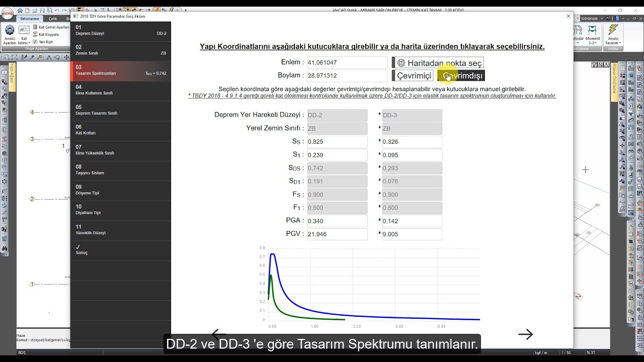644x362 pixels.
Task: Click the Çevrimiçi button
Action: [x=414, y=76]
